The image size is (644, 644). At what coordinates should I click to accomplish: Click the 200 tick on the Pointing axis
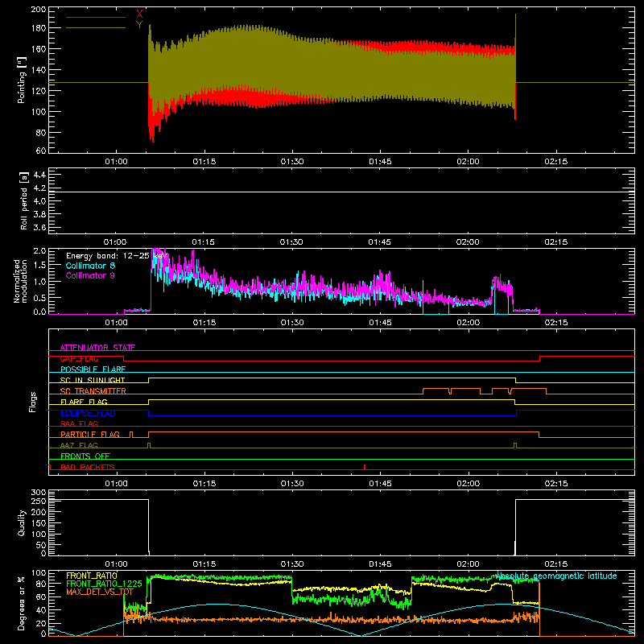(39, 10)
